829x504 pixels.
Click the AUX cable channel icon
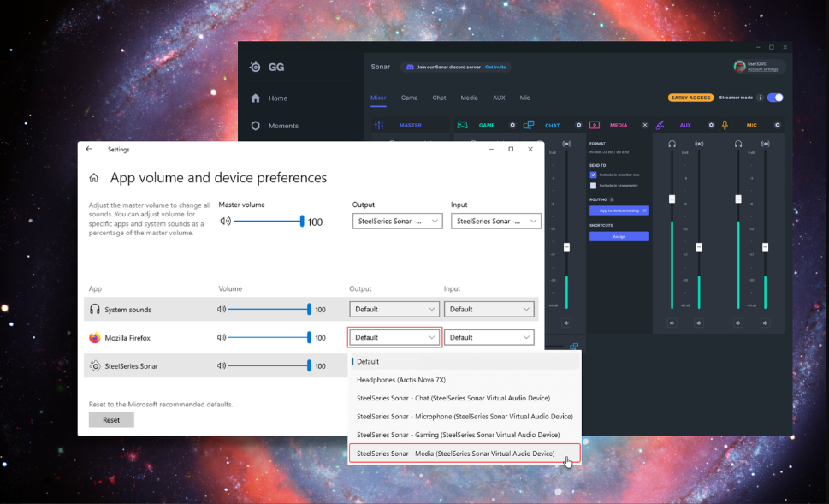[x=660, y=125]
